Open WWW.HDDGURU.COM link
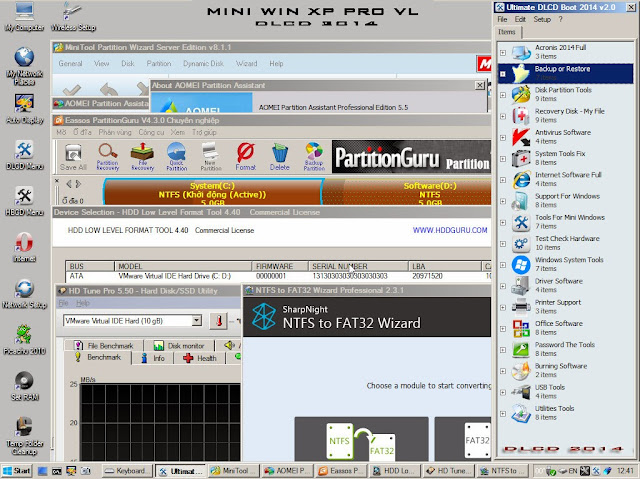This screenshot has width=640, height=479. (450, 230)
